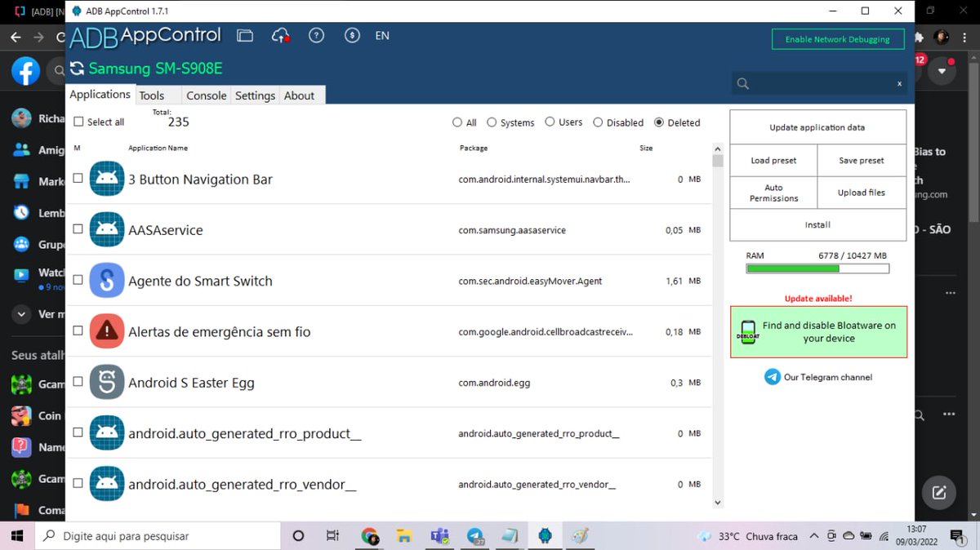
Task: Check the android.auto_generated_rro_product__ checkbox
Action: [x=78, y=432]
